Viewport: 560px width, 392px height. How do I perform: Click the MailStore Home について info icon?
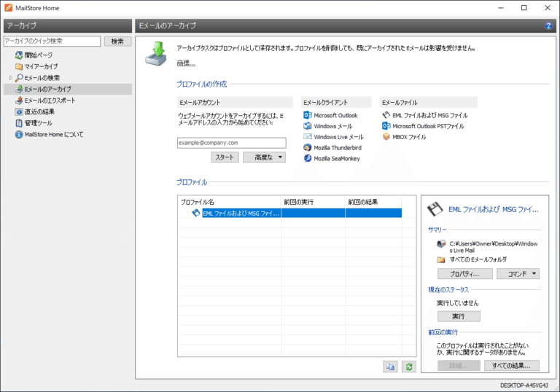point(19,135)
